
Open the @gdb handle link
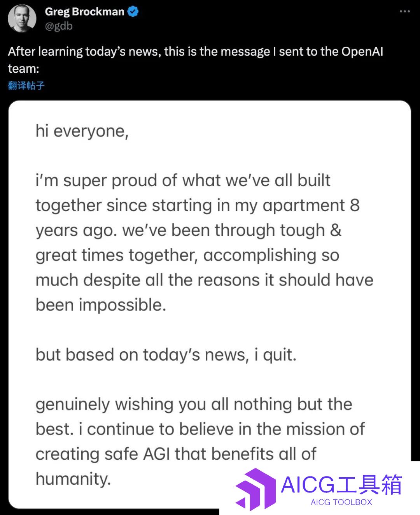pyautogui.click(x=59, y=26)
